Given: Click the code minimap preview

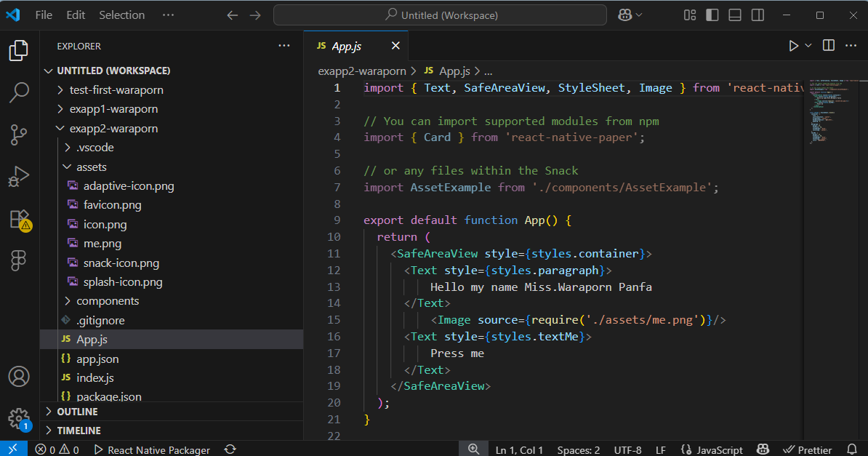Looking at the screenshot, I should [825, 109].
